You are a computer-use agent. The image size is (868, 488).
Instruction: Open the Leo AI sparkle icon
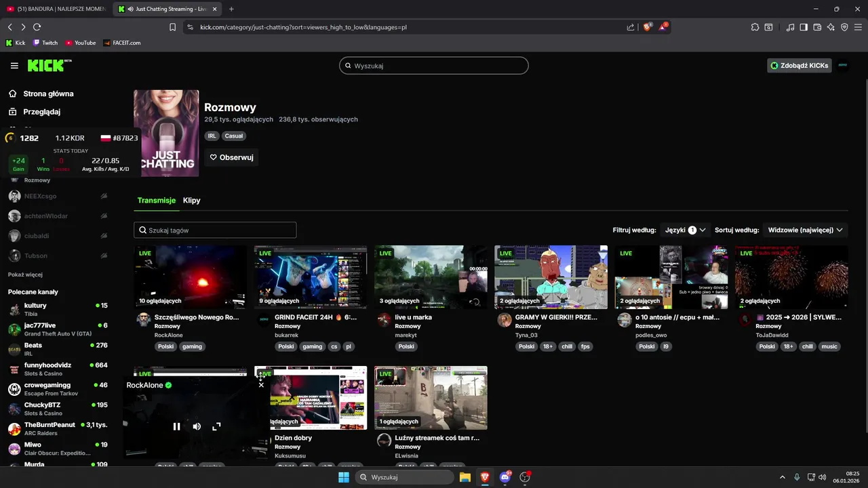click(x=831, y=27)
